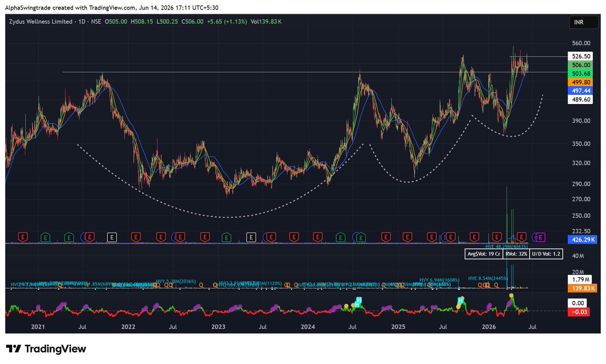
Task: Click the RVol: 32% box
Action: (x=516, y=254)
